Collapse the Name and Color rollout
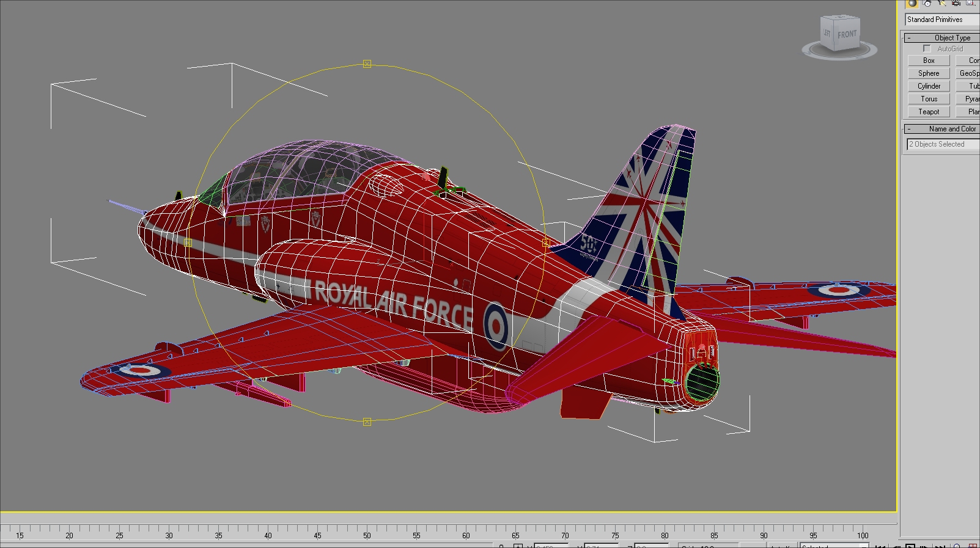This screenshot has height=548, width=980. (x=941, y=129)
